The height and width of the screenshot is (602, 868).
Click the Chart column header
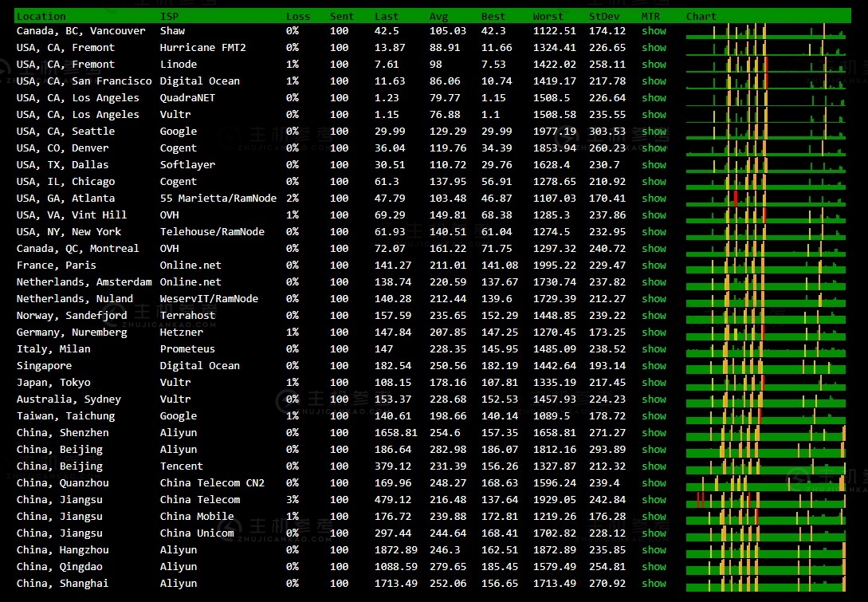[701, 17]
